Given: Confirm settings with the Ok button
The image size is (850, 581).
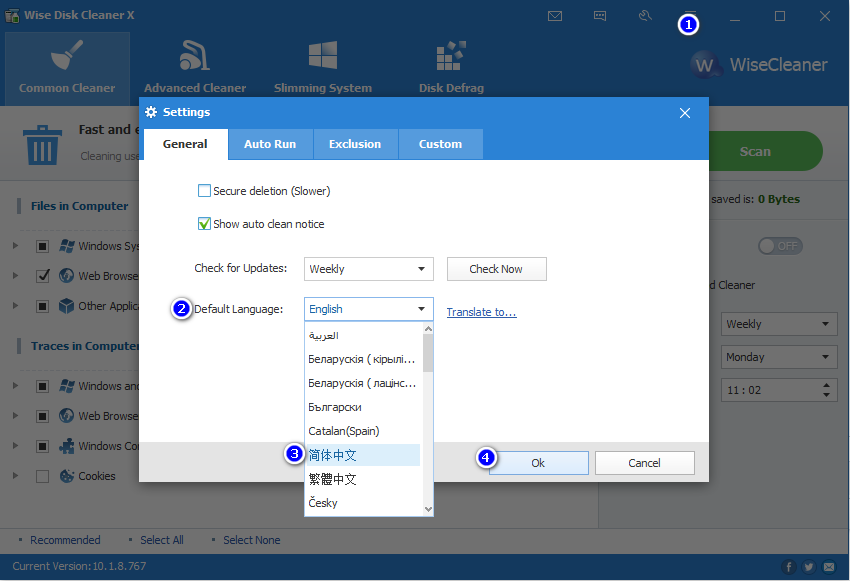Looking at the screenshot, I should point(538,463).
